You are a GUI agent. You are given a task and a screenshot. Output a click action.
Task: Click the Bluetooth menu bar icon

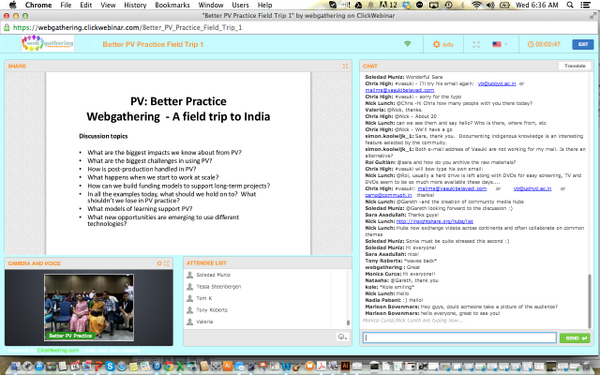coord(463,5)
